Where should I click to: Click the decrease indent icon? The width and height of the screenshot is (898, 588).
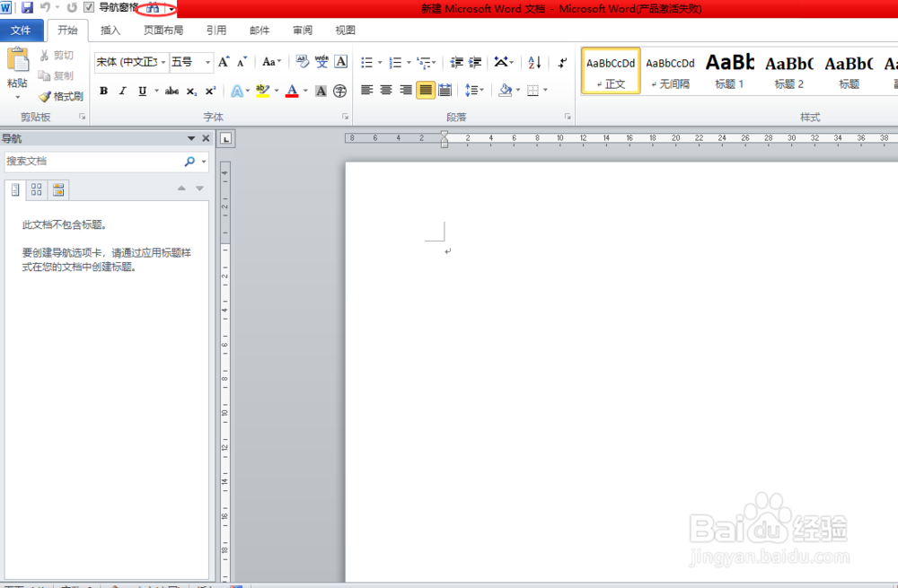456,62
